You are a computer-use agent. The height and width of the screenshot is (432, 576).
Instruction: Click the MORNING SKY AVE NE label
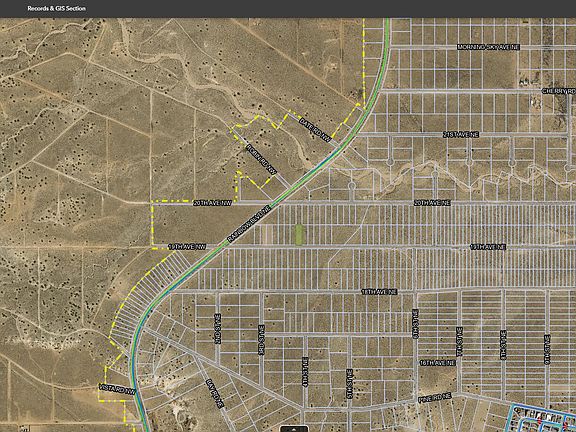[x=488, y=47]
